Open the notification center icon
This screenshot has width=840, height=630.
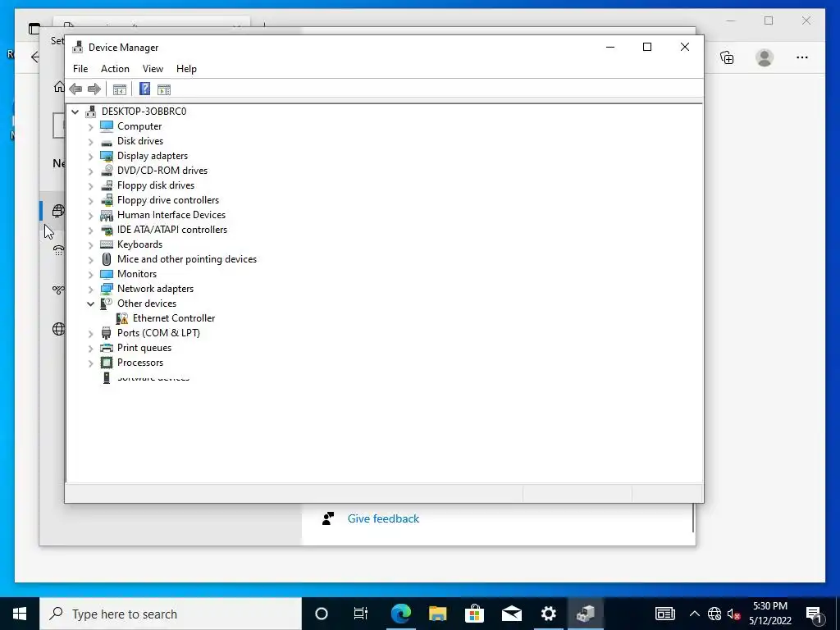click(815, 614)
